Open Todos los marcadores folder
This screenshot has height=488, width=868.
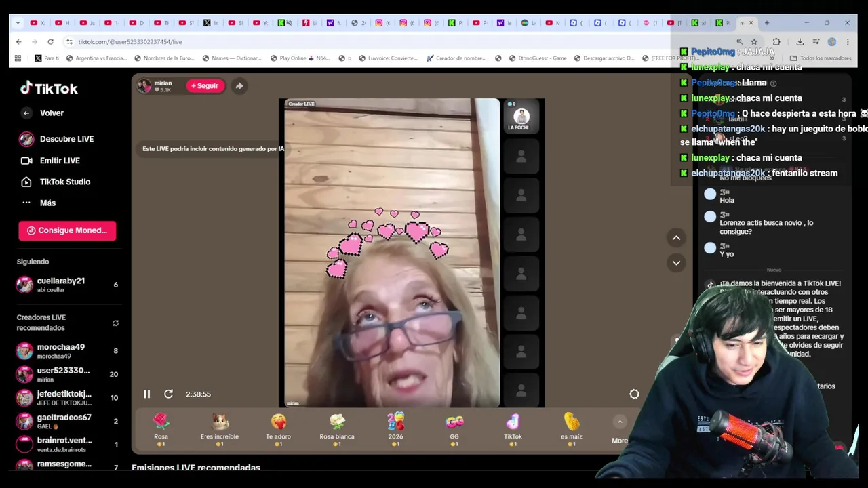pyautogui.click(x=821, y=58)
